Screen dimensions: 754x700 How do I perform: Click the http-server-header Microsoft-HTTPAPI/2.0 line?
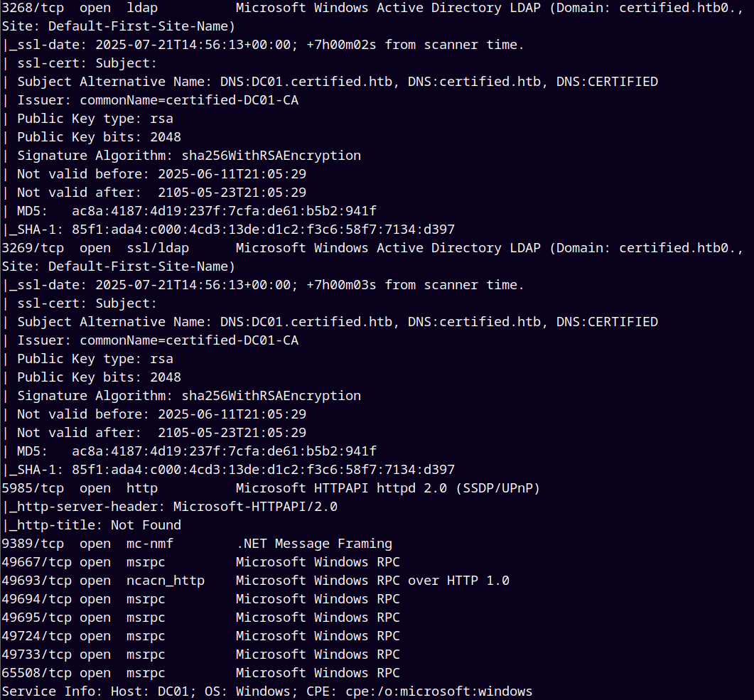tap(171, 507)
